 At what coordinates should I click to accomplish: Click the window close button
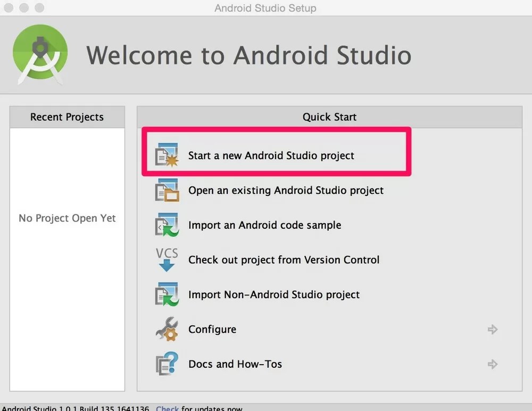pyautogui.click(x=9, y=7)
